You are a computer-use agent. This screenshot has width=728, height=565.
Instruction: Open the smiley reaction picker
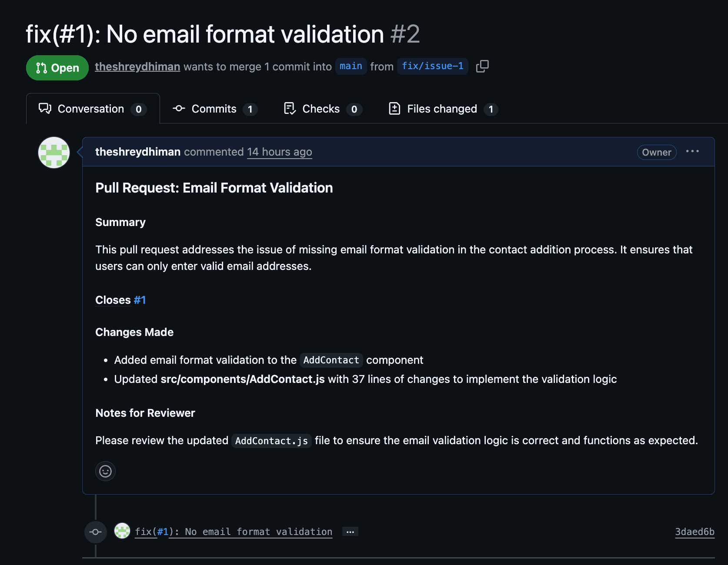105,471
